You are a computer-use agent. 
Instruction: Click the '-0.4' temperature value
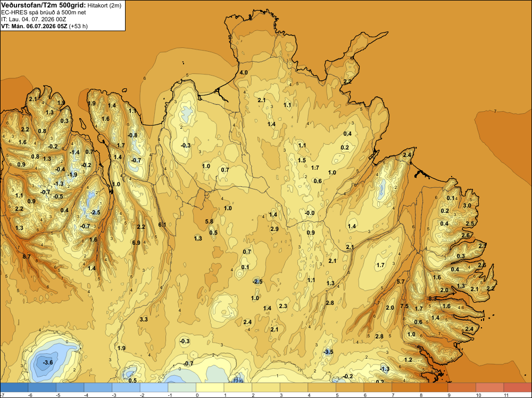pos(60,169)
